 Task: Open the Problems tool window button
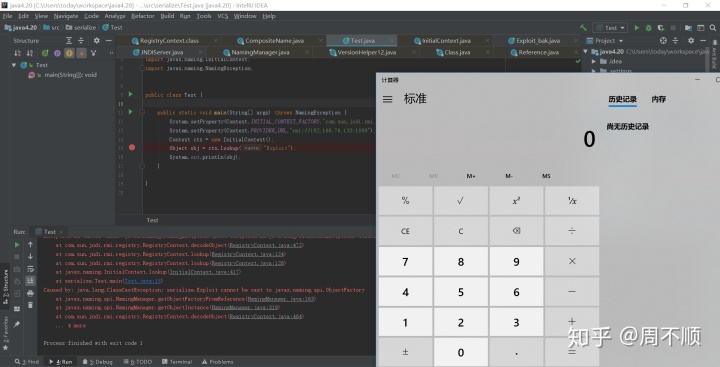(x=218, y=361)
